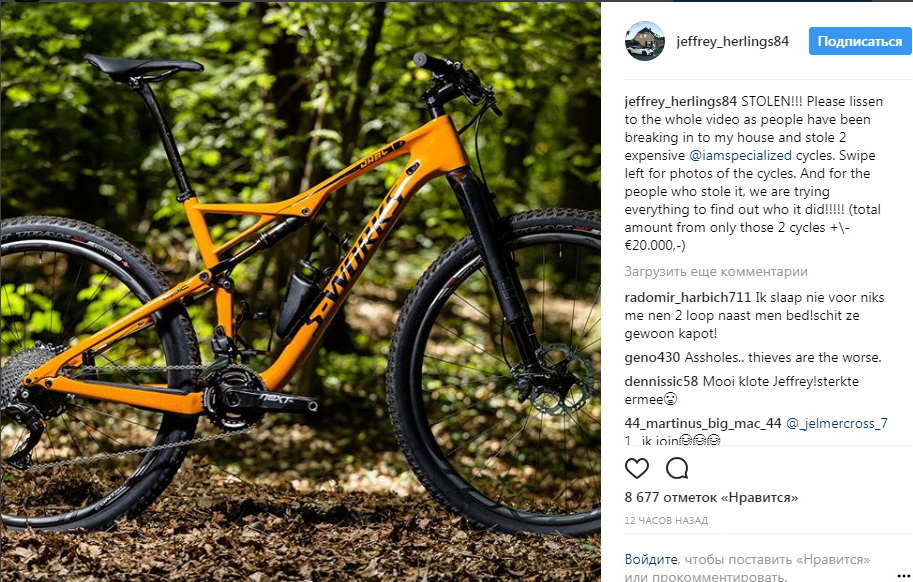Viewport: 913px width, 582px height.
Task: Click the 12 ЧАСОВ НАЗАД timestamp
Action: coord(666,520)
